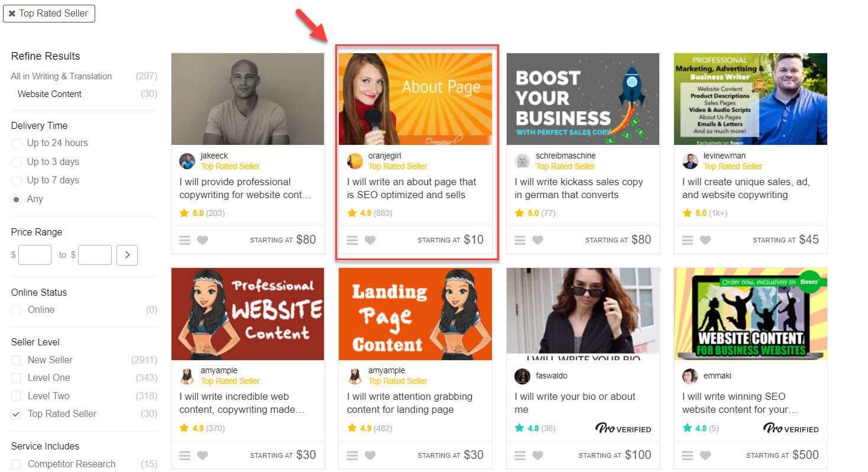The width and height of the screenshot is (868, 472).
Task: Click oranjegirl's round avatar icon
Action: point(355,161)
